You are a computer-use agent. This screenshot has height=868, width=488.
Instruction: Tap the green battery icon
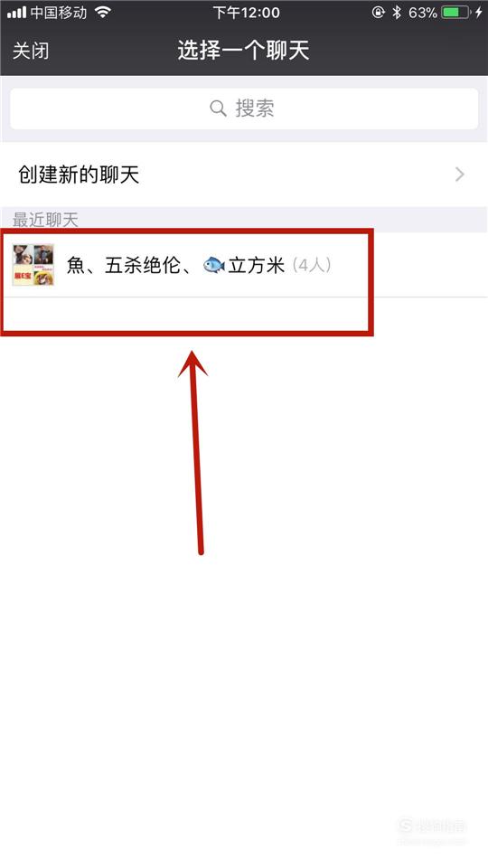(x=455, y=12)
